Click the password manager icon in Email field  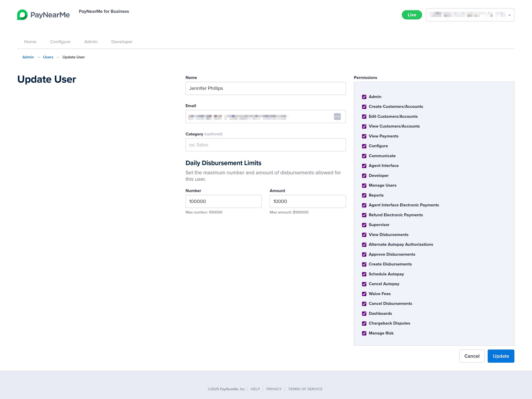[337, 117]
